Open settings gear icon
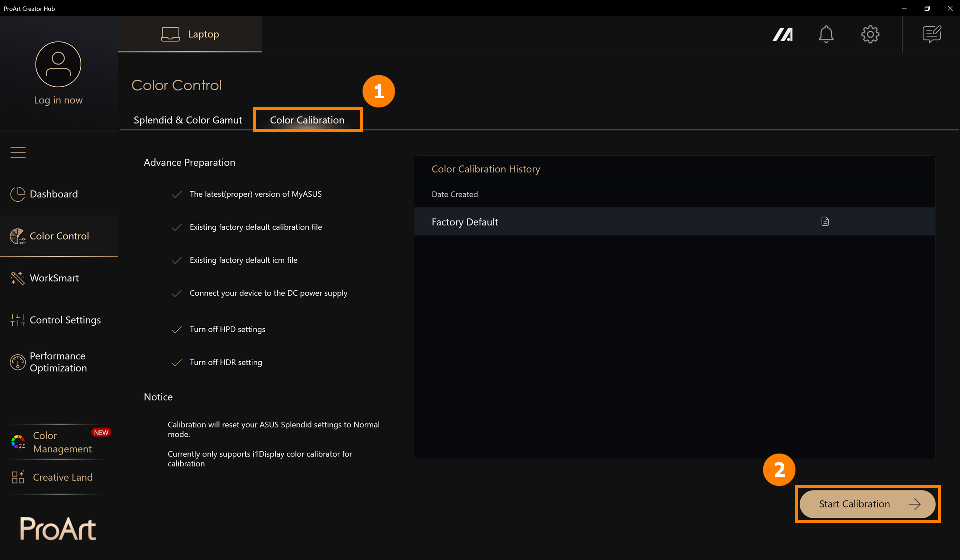Screen dimensions: 960x560 coord(870,34)
